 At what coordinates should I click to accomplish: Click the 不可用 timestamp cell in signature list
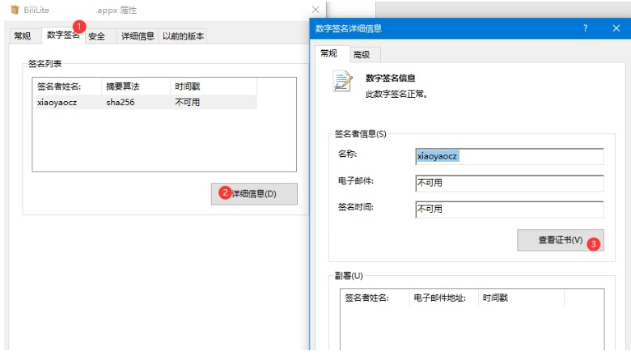click(x=188, y=102)
